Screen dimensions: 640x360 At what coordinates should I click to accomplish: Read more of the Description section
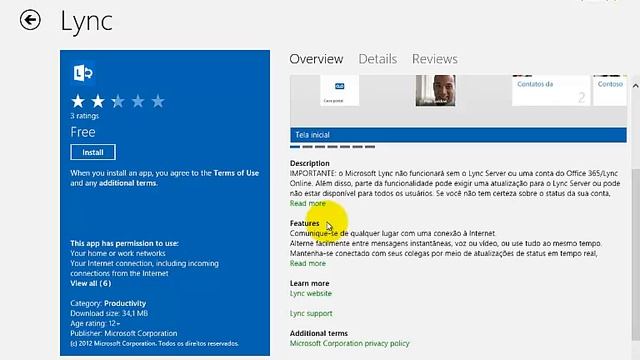[308, 203]
